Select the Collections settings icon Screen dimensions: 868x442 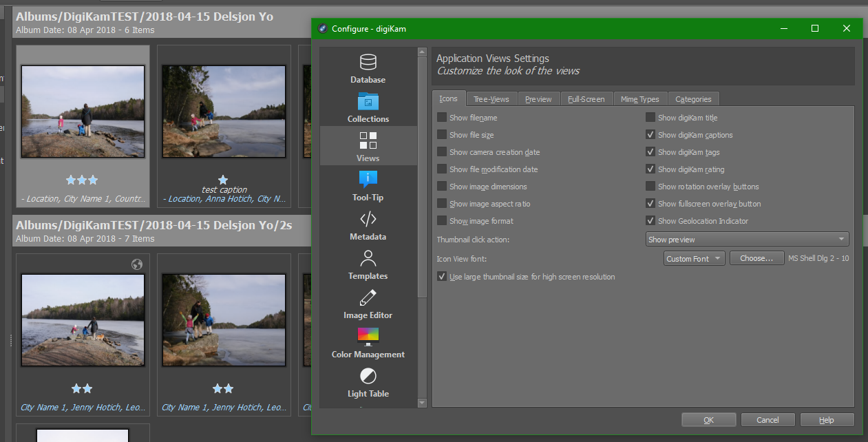click(x=368, y=107)
